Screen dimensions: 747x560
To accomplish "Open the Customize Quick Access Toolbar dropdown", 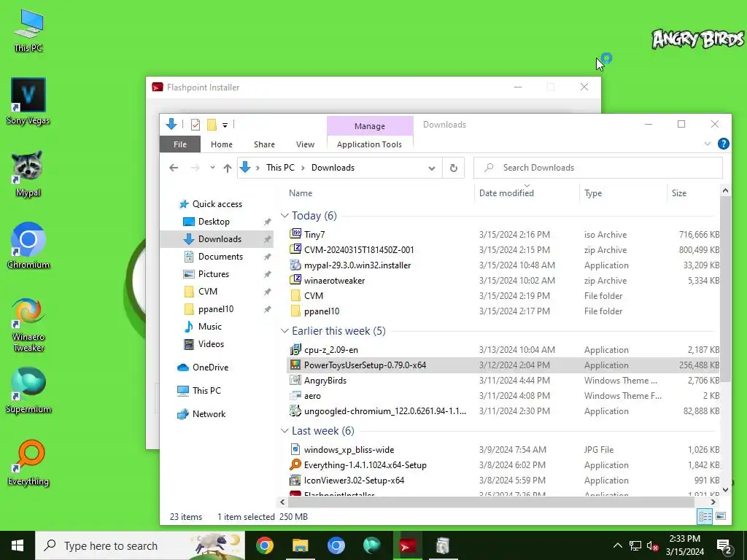I will (225, 125).
